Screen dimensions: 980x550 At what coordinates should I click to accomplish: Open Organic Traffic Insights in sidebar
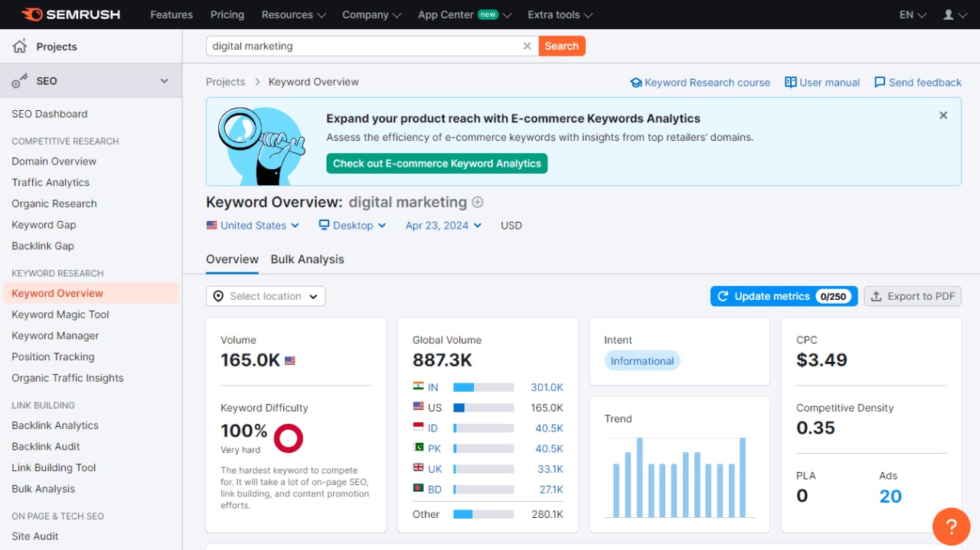tap(67, 378)
